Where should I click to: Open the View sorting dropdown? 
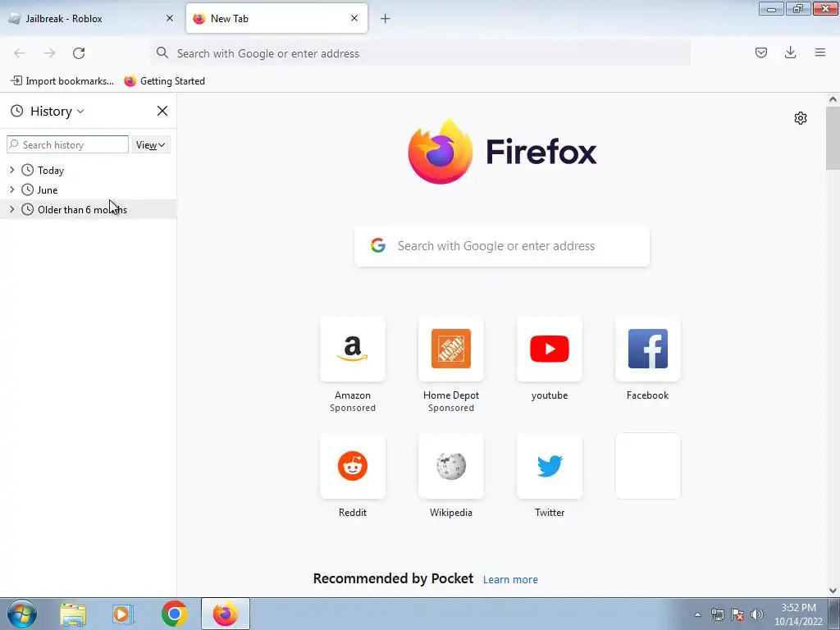tap(151, 144)
